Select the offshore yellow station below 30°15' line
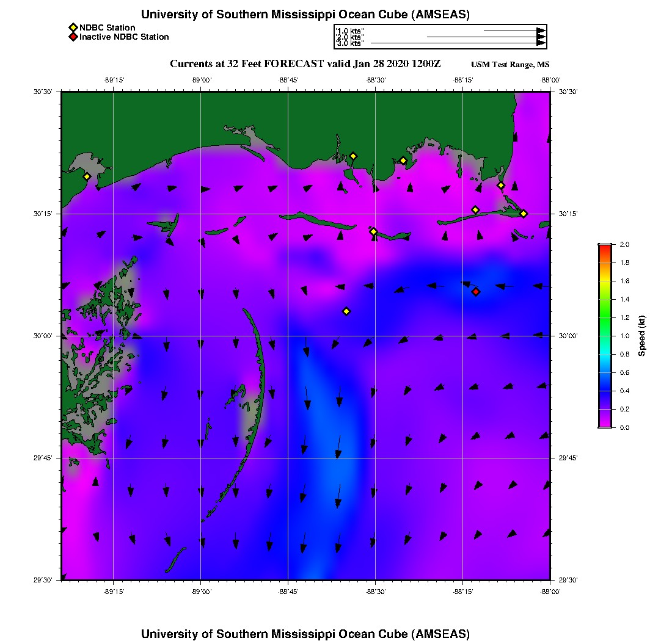The width and height of the screenshot is (672, 641). [x=346, y=311]
